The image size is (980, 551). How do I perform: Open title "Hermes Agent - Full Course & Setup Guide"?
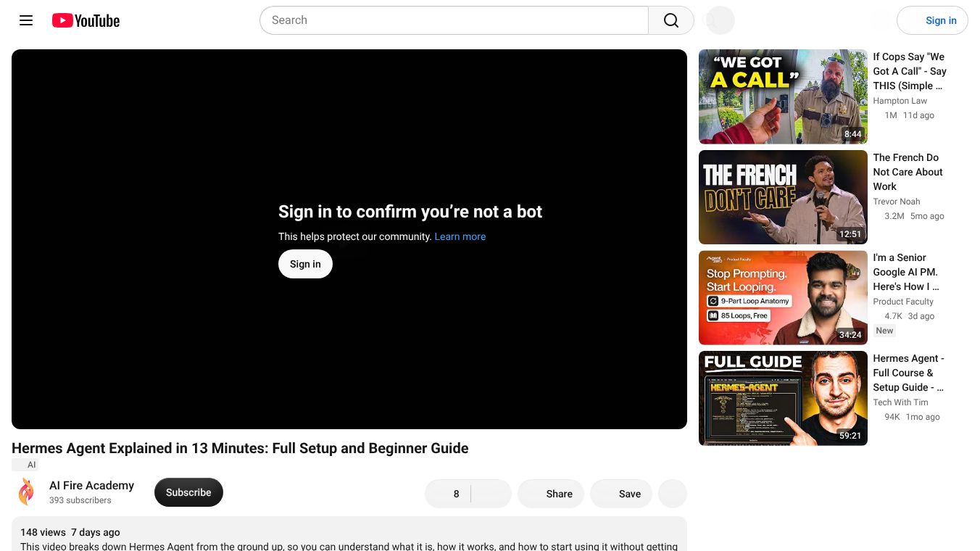(x=908, y=373)
